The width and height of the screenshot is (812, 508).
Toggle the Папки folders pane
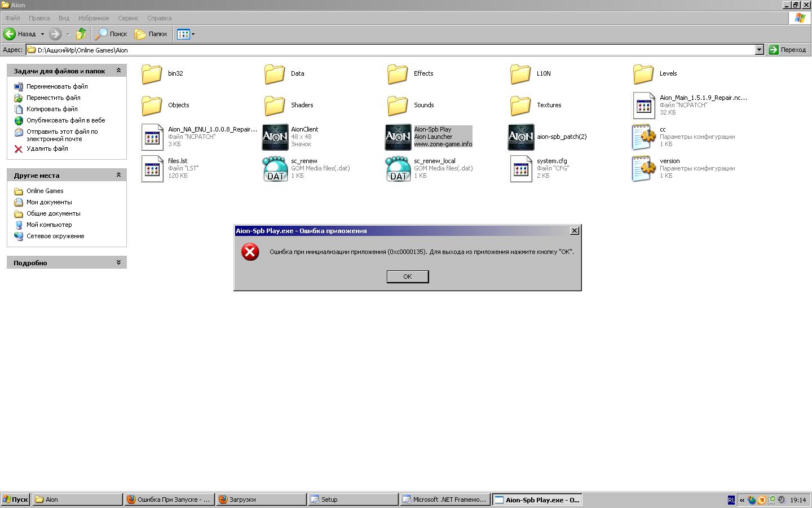151,34
